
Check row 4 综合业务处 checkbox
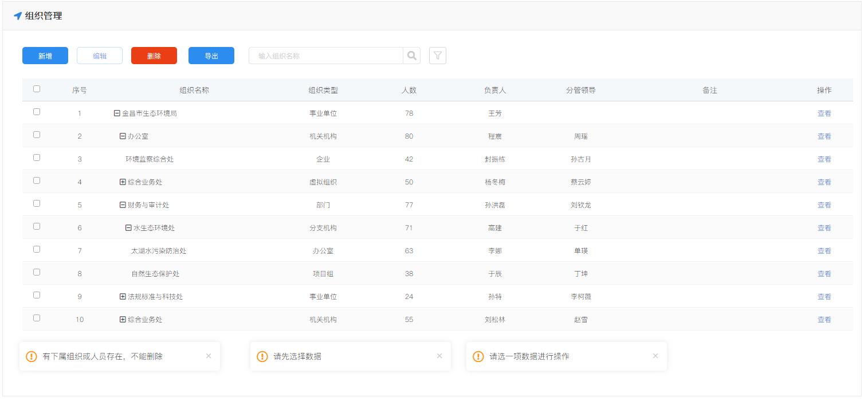click(37, 180)
